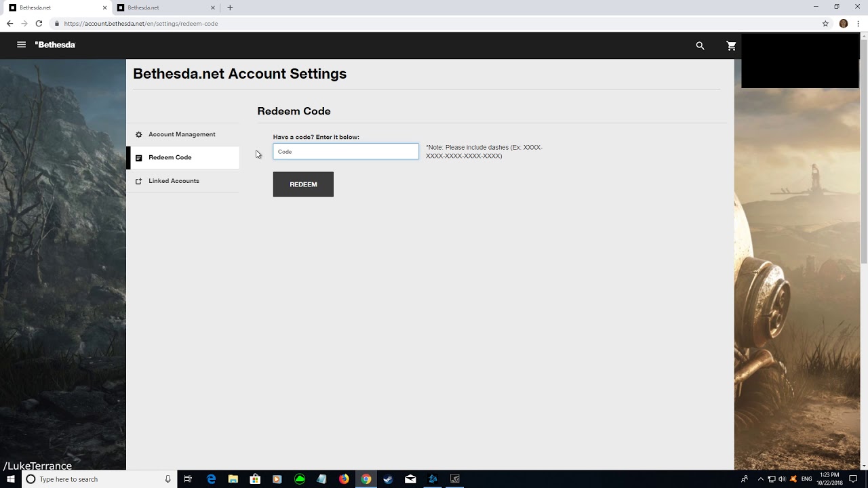The image size is (868, 488).
Task: Launch Firefox from the taskbar
Action: click(x=344, y=479)
